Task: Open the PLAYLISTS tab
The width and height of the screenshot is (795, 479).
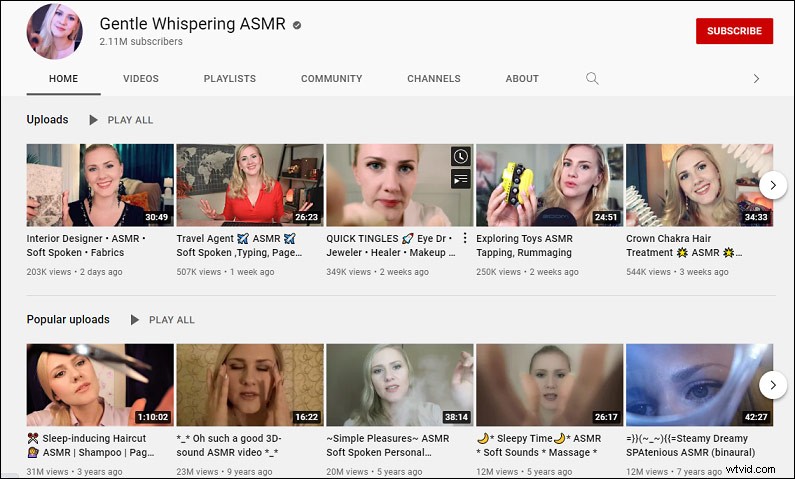Action: [230, 79]
